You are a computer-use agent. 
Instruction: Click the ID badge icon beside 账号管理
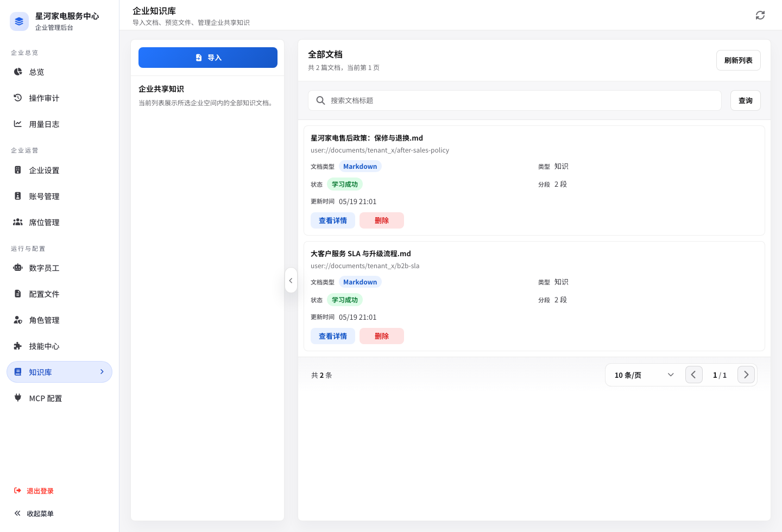tap(18, 196)
